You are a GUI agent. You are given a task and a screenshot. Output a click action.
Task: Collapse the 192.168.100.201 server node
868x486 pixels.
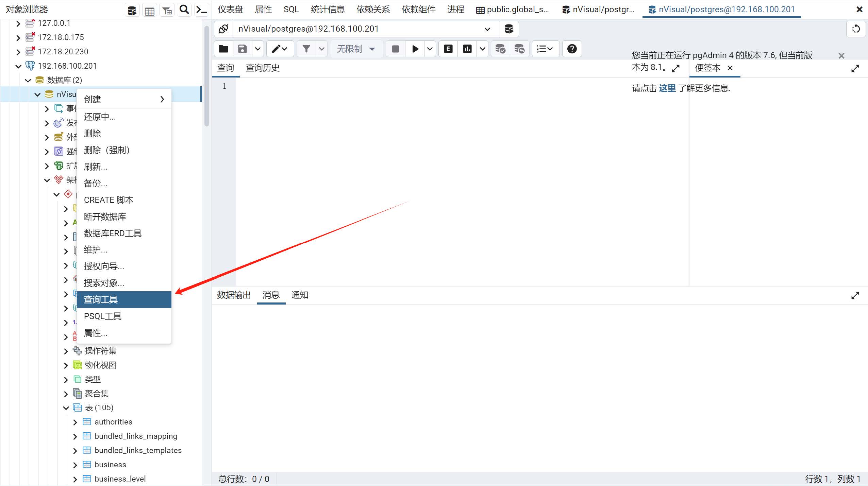point(18,66)
